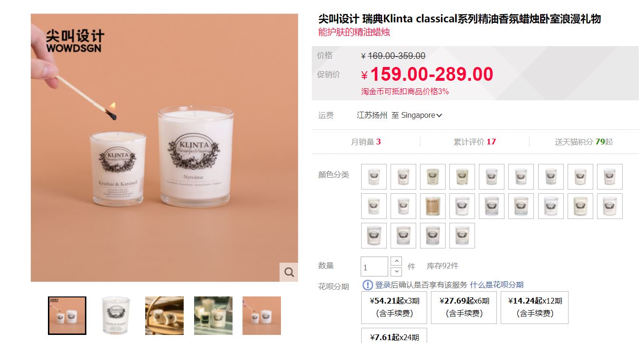Select the ¥14.24起x12期 installment option
The width and height of the screenshot is (644, 343).
tap(534, 307)
